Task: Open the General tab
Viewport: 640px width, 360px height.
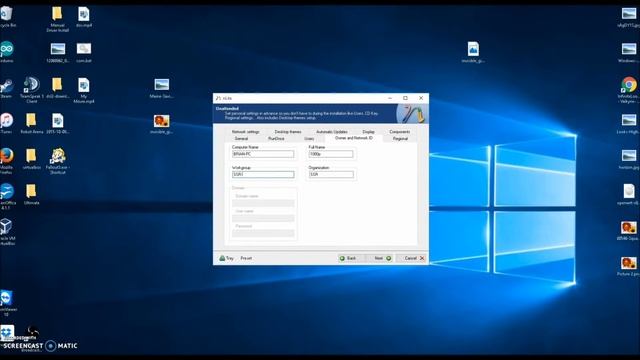Action: coord(241,139)
